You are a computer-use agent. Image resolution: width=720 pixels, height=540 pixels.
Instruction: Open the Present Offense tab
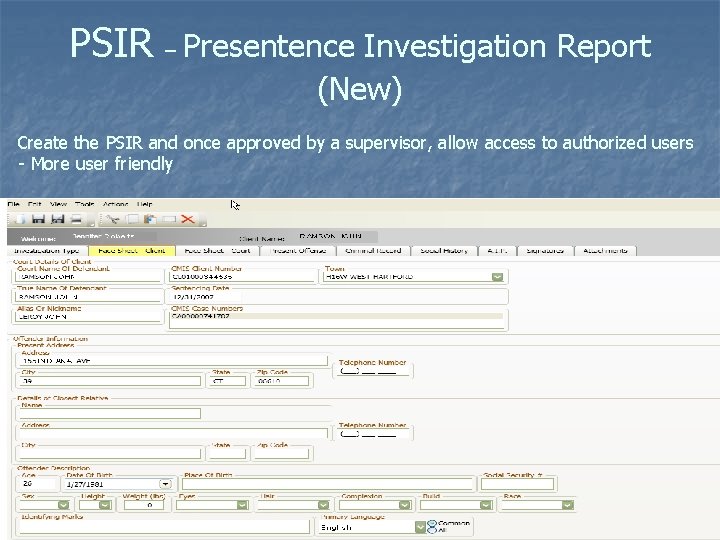298,251
